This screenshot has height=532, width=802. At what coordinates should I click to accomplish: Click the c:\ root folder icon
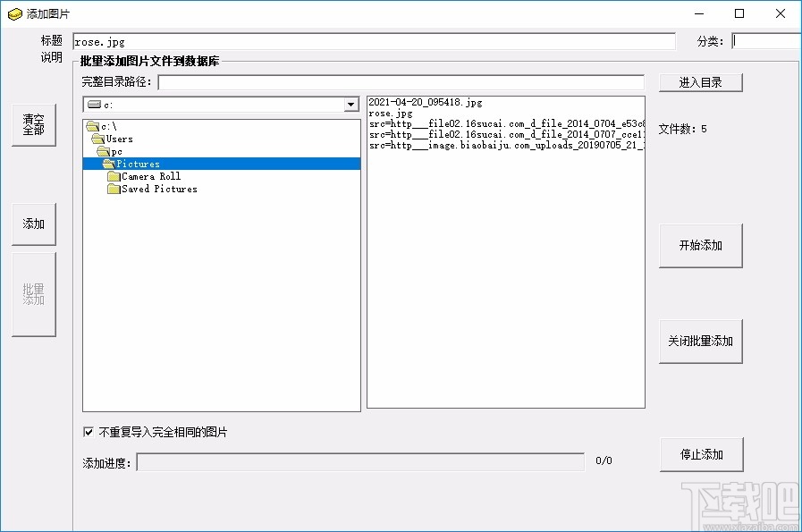[93, 126]
